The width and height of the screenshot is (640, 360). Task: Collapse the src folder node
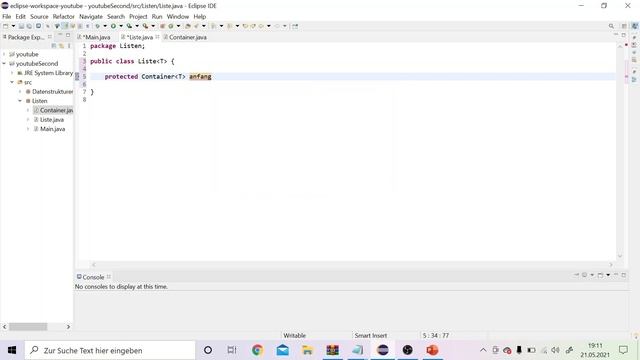(12, 82)
